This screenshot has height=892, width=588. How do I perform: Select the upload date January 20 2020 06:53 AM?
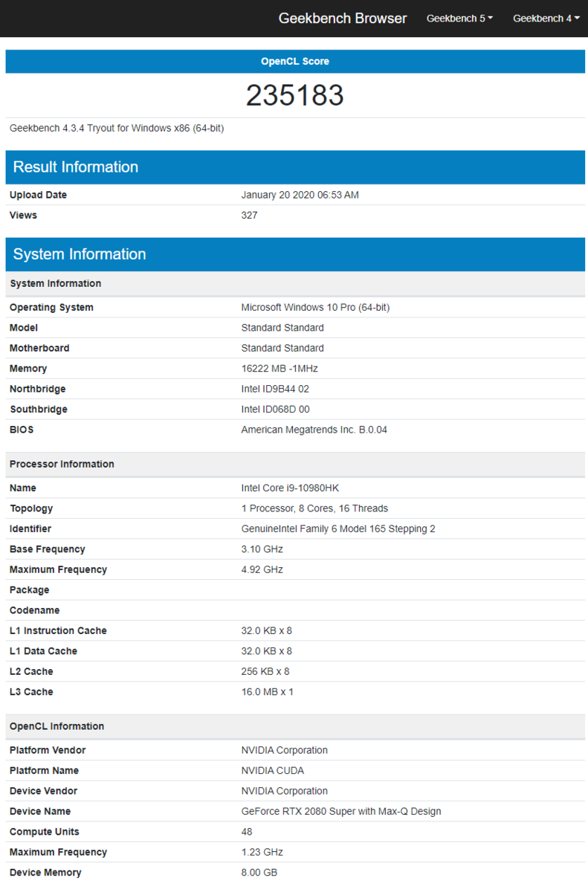tap(300, 195)
